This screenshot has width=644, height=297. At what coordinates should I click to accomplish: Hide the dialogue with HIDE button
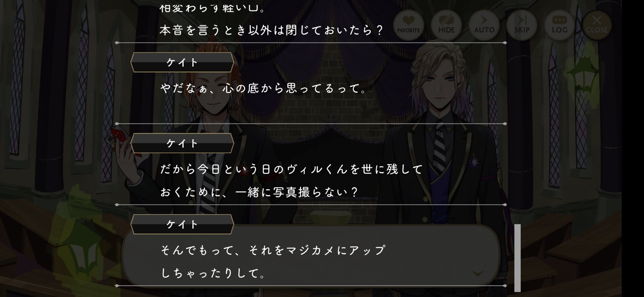point(446,25)
